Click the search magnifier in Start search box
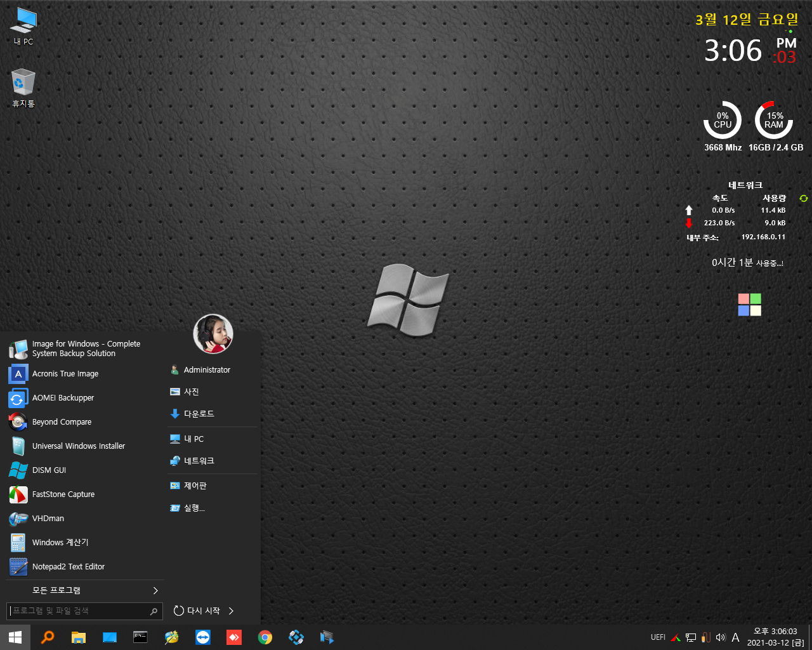This screenshot has height=650, width=812. tap(154, 611)
